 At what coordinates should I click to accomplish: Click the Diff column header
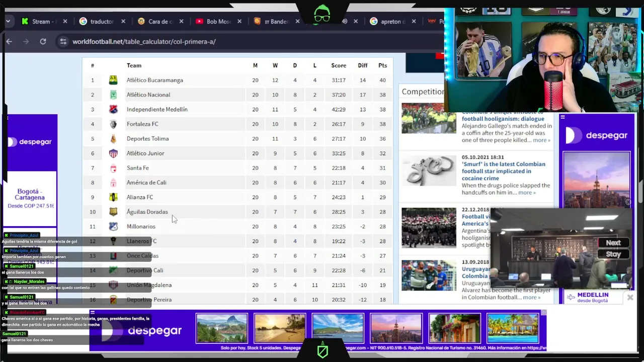[362, 65]
